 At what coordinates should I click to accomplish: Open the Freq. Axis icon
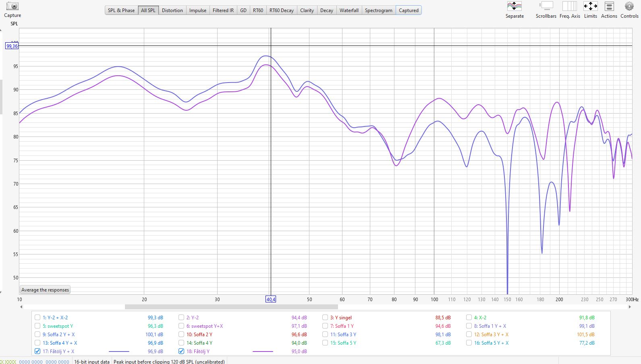point(570,6)
